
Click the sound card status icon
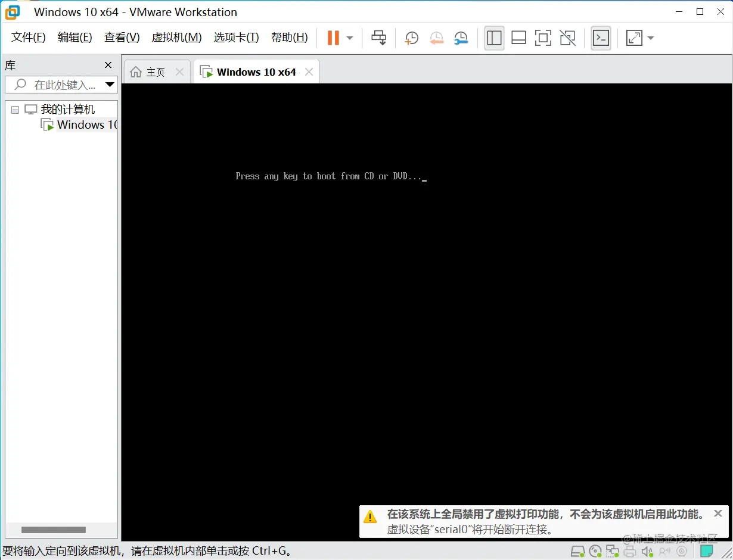[x=647, y=551]
